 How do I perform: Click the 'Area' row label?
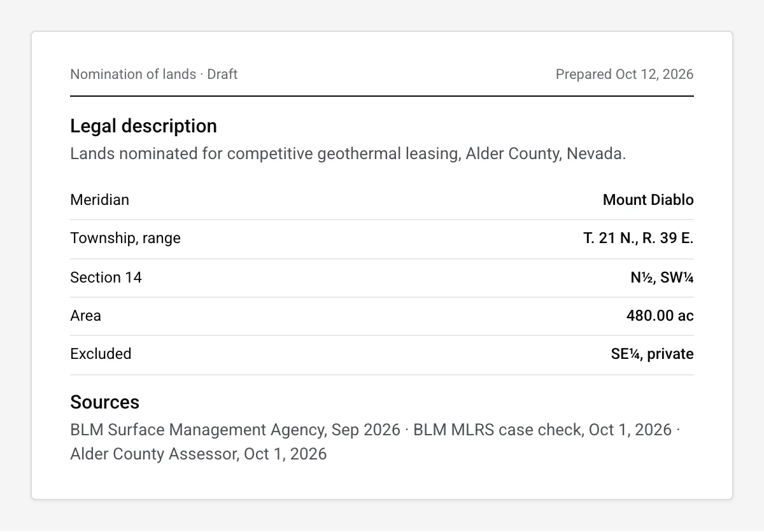tap(85, 316)
